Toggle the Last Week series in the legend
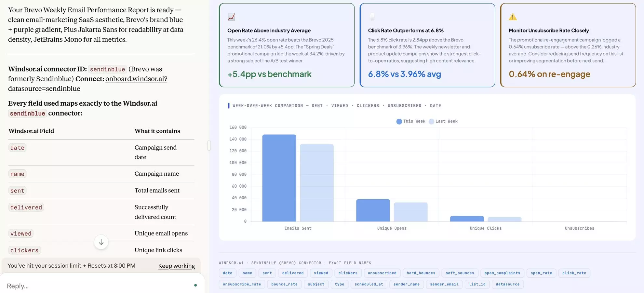The image size is (644, 293). pos(443,121)
